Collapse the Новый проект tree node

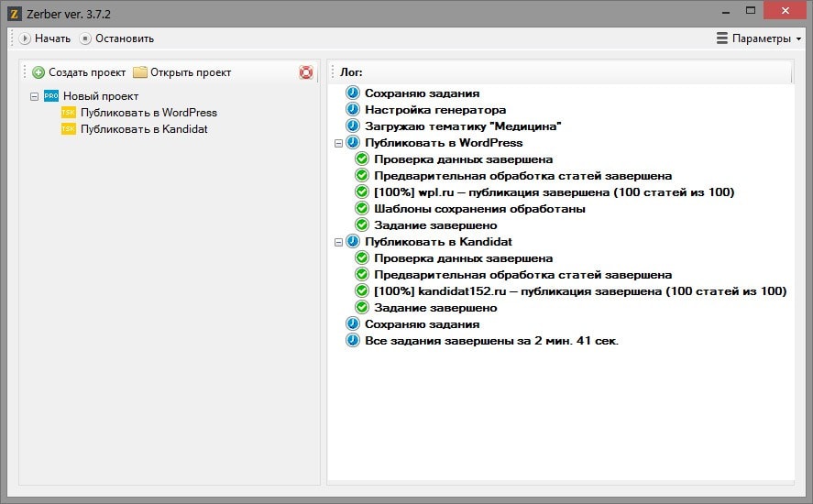pyautogui.click(x=34, y=96)
